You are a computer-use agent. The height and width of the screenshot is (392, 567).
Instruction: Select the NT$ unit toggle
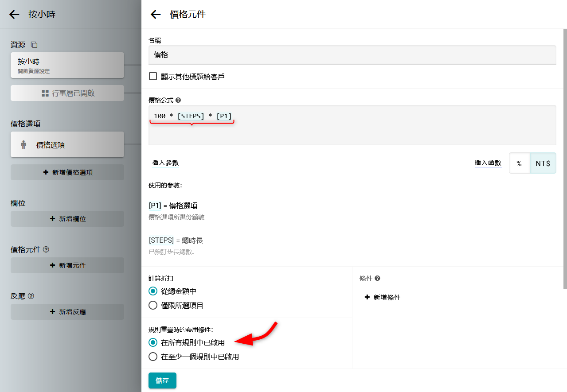click(x=543, y=163)
